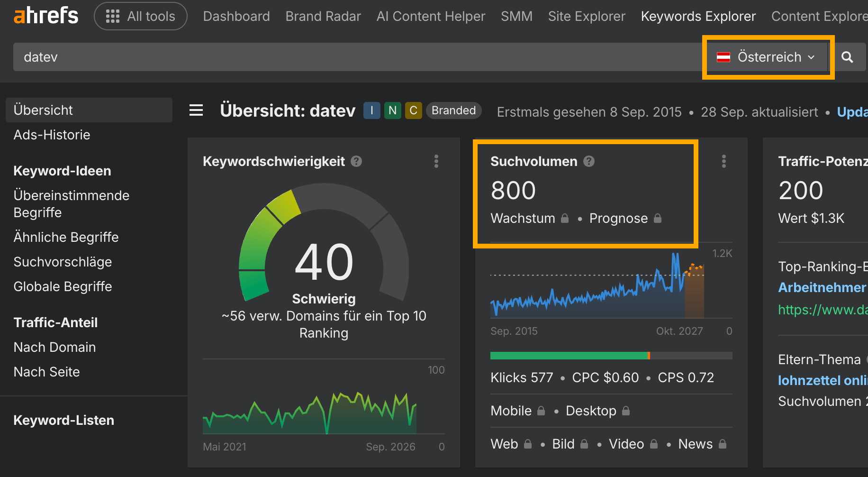Click the lock icon next to Wachstum
This screenshot has width=868, height=477.
point(565,218)
